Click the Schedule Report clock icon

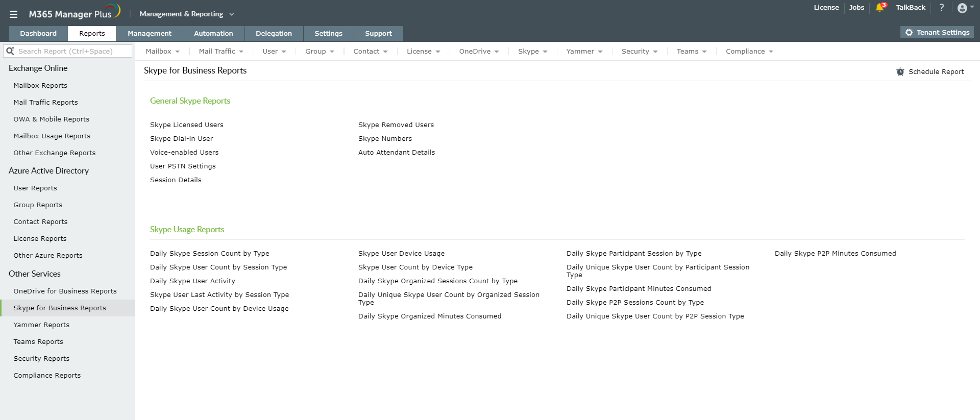tap(900, 72)
